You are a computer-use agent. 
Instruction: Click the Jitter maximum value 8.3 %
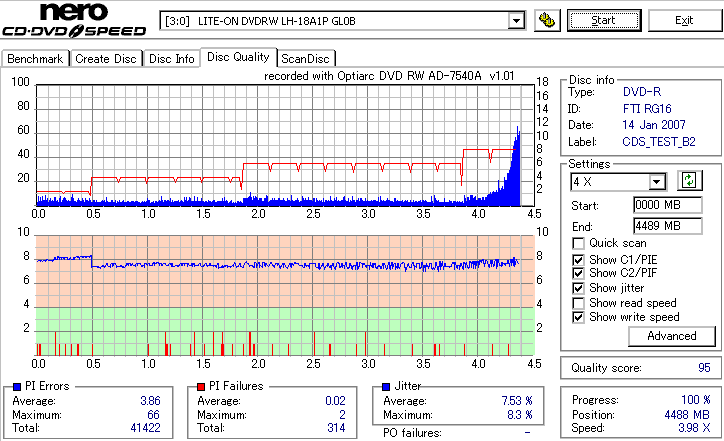pos(520,415)
